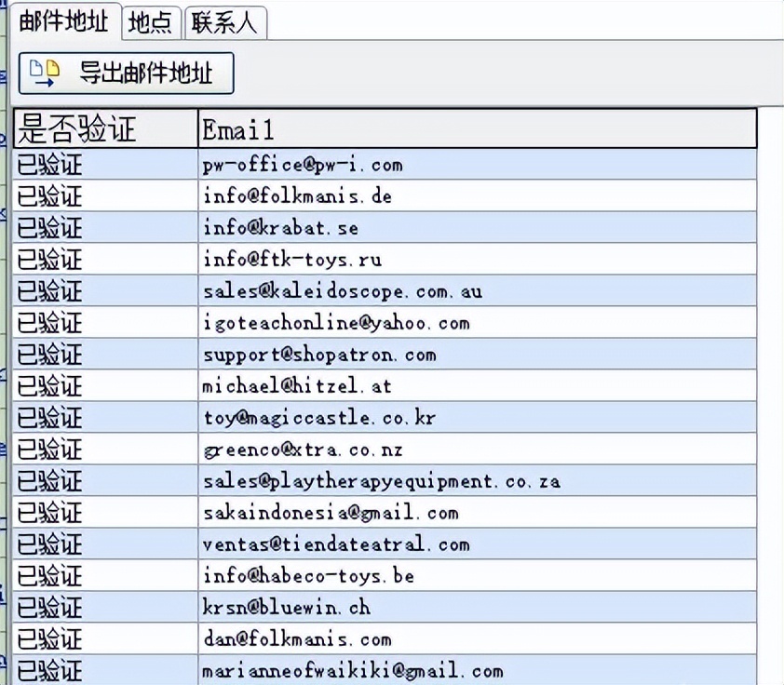
Task: Select email krsn@bluewin.ch
Action: (287, 608)
